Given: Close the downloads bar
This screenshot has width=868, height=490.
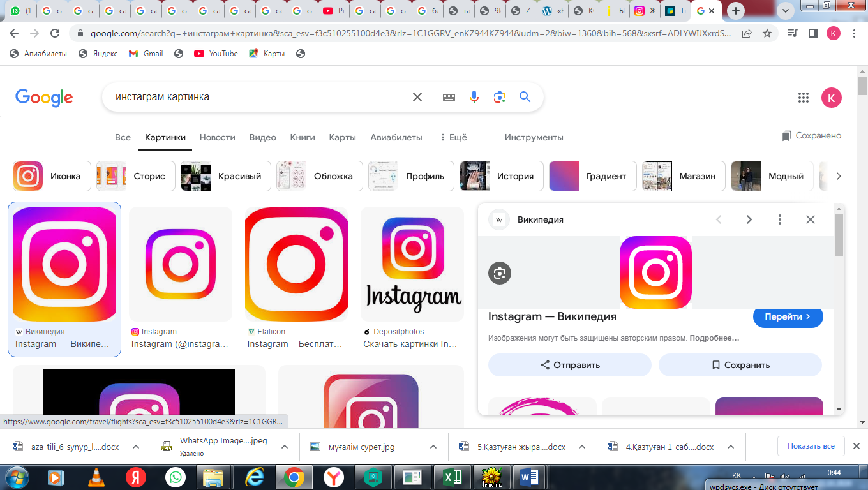Looking at the screenshot, I should (x=857, y=447).
